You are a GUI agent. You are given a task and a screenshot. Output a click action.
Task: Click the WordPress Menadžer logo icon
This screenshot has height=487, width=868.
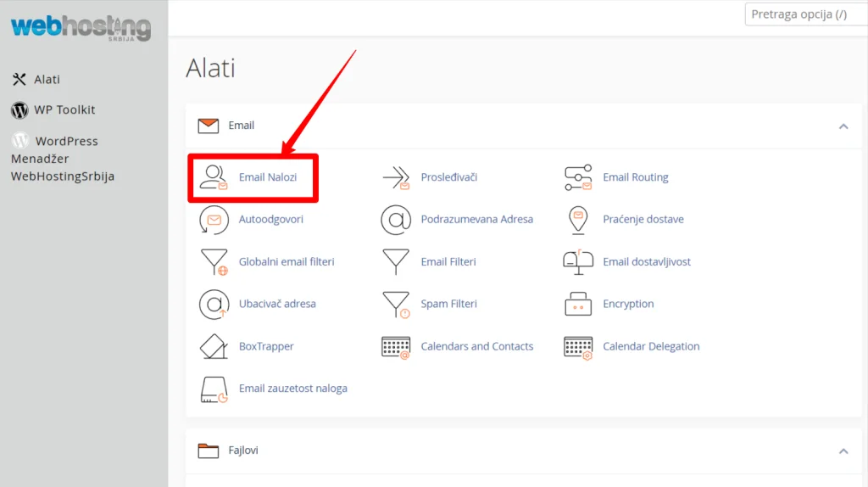[x=20, y=141]
